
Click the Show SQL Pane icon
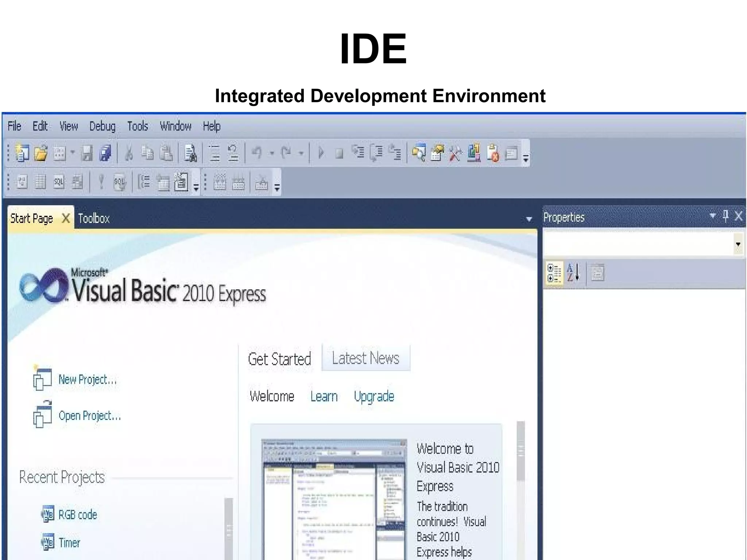click(59, 182)
